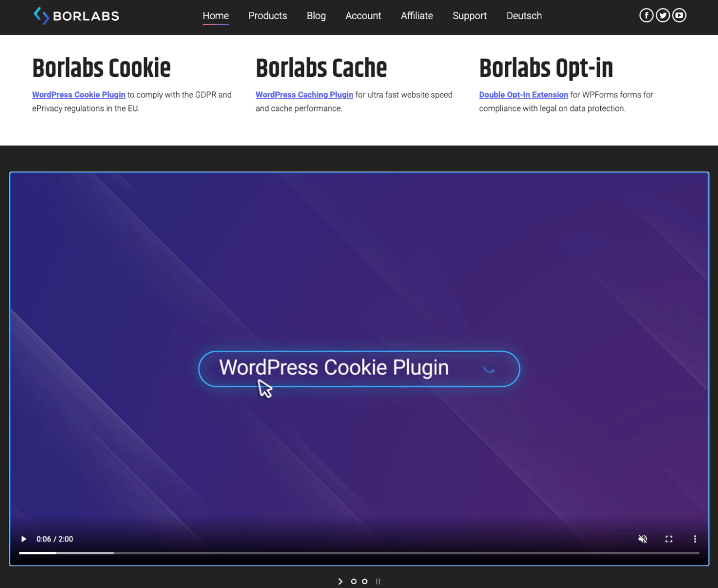Open the Support section
718x588 pixels.
click(470, 16)
